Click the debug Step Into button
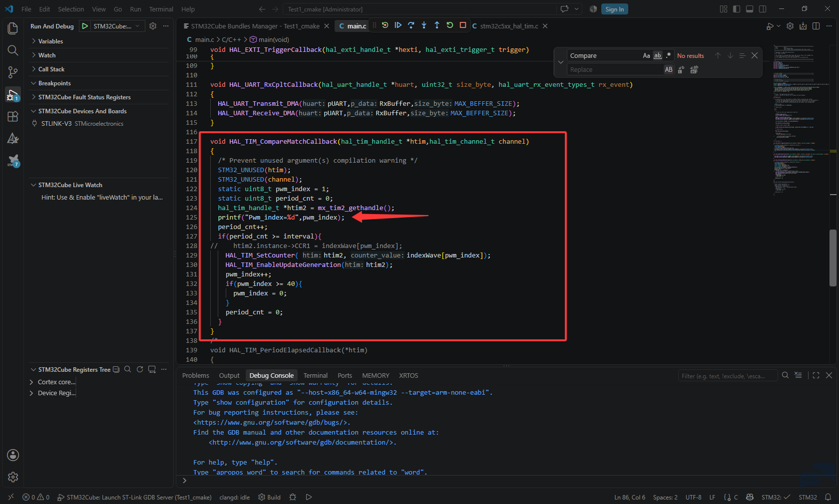Image resolution: width=839 pixels, height=504 pixels. pyautogui.click(x=424, y=25)
